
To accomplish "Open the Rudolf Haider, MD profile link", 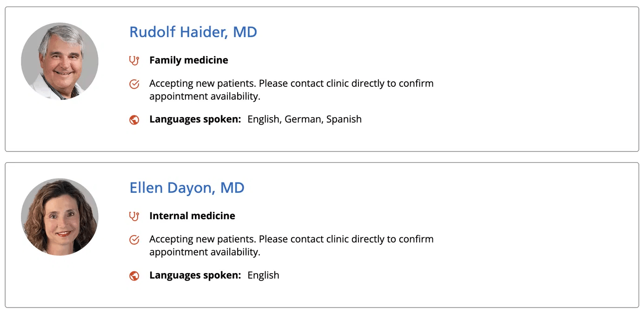I will [x=193, y=32].
